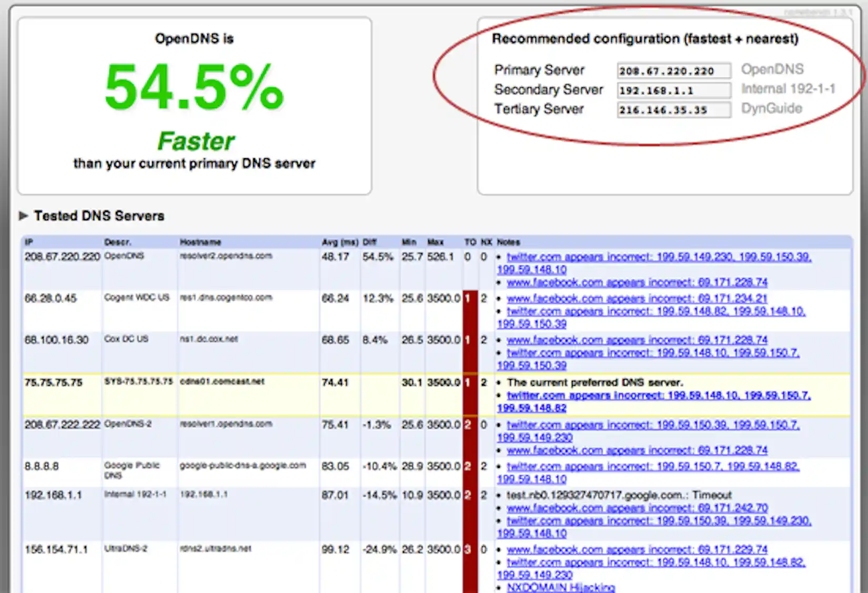868x593 pixels.
Task: Click Min value 10.9
Action: (412, 495)
